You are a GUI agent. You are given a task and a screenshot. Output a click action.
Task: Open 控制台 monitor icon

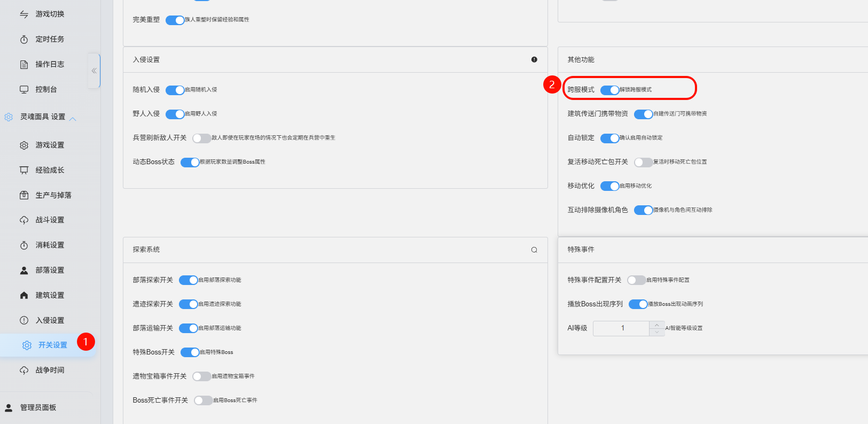point(24,90)
